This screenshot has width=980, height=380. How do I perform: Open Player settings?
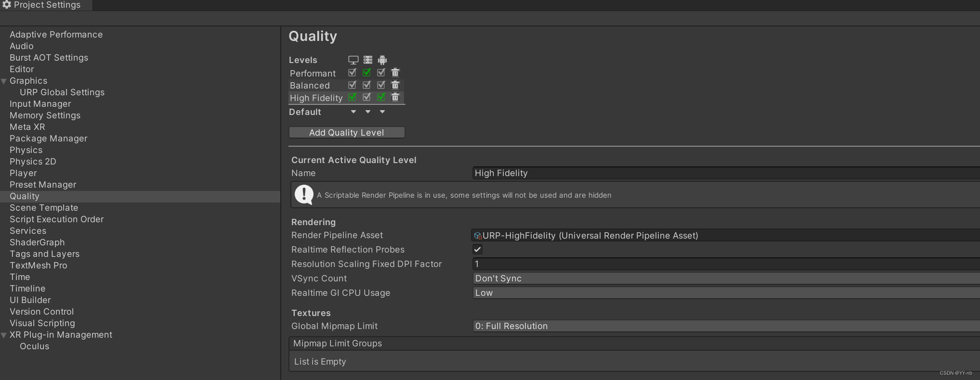click(x=23, y=173)
